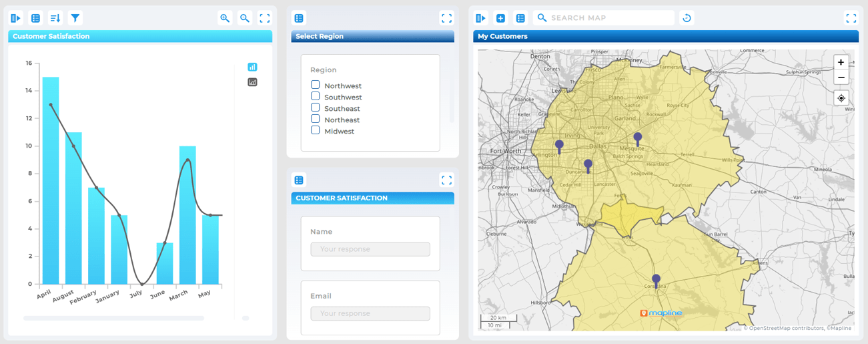Expand the map side panel toggle

(481, 18)
